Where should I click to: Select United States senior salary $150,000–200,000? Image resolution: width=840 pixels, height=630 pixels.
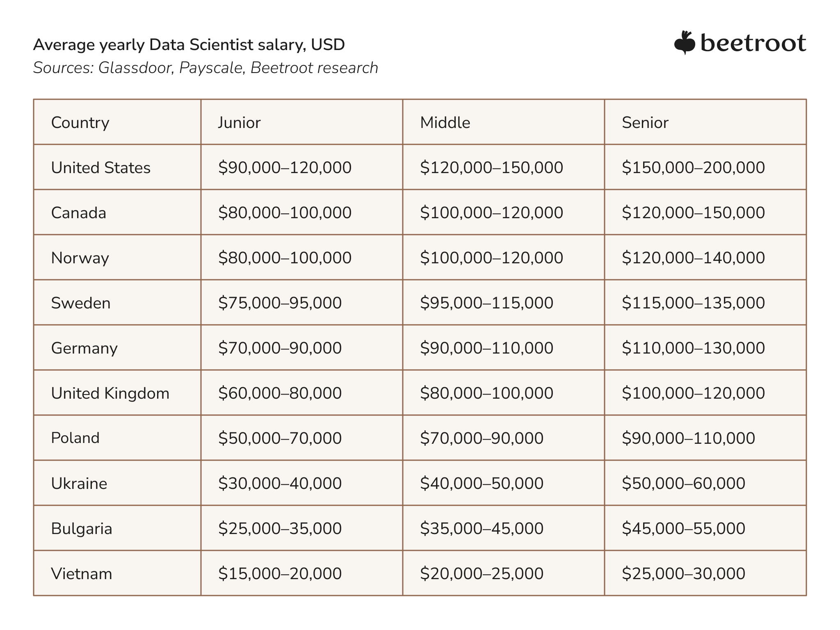click(x=693, y=167)
